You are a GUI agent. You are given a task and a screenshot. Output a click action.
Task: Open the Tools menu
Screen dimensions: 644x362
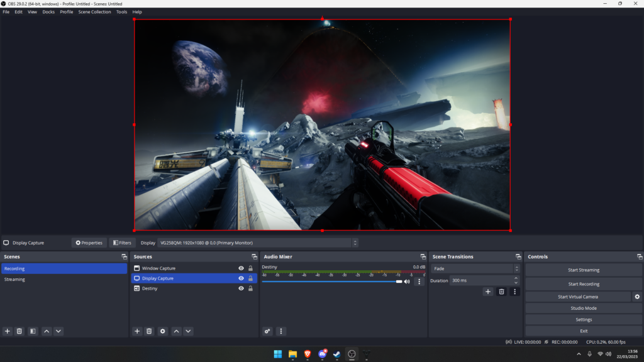(x=121, y=12)
